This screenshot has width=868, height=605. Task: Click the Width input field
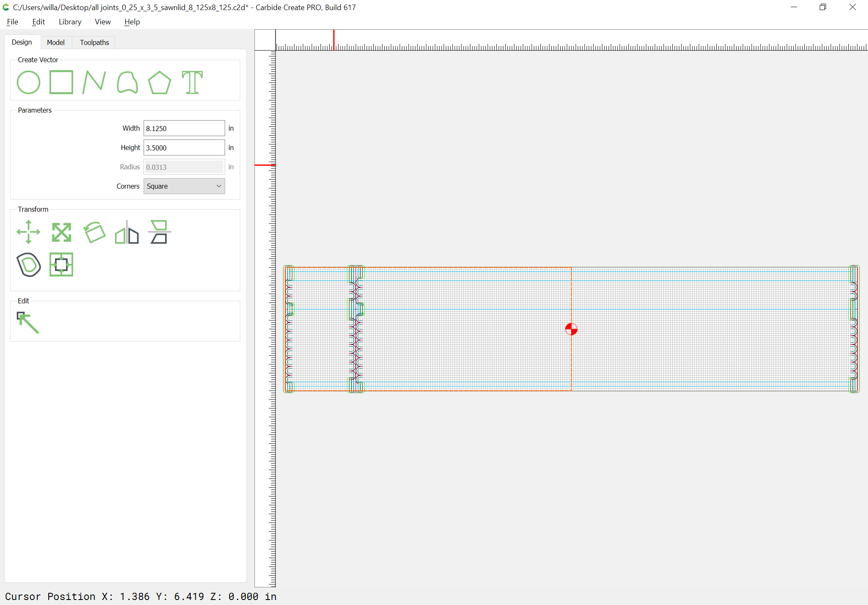tap(184, 128)
